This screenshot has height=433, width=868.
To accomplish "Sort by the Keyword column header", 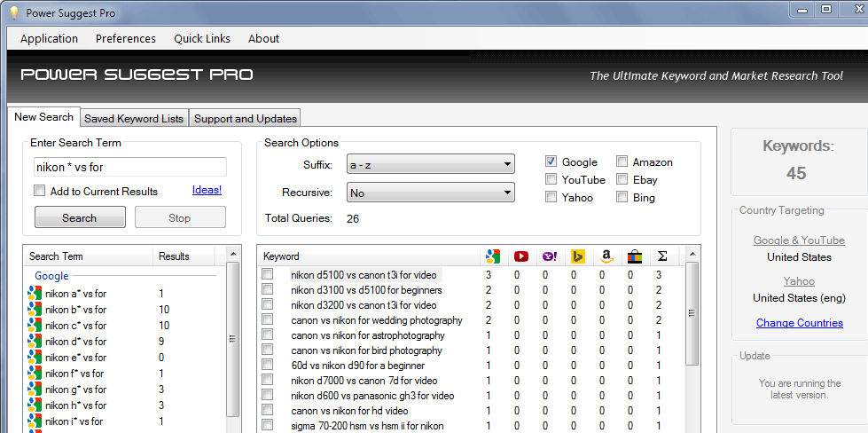I will (370, 256).
